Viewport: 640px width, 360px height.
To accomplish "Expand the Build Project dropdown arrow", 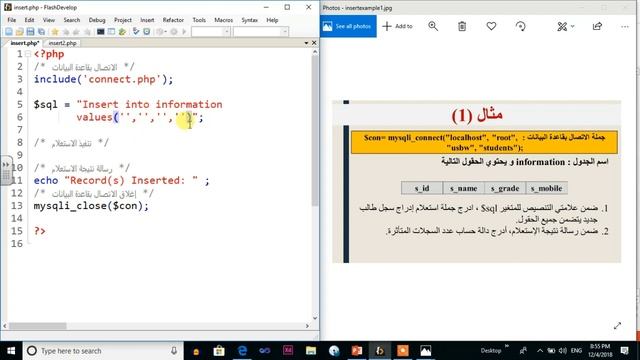I will 166,31.
